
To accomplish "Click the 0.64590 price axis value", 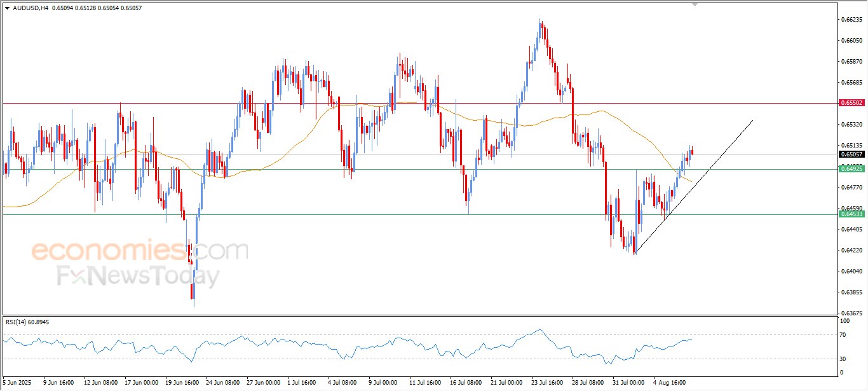I will click(851, 208).
